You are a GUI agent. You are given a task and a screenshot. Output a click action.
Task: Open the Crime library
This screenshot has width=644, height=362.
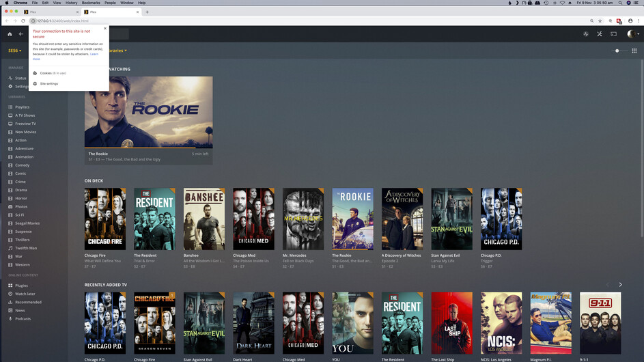(20, 182)
